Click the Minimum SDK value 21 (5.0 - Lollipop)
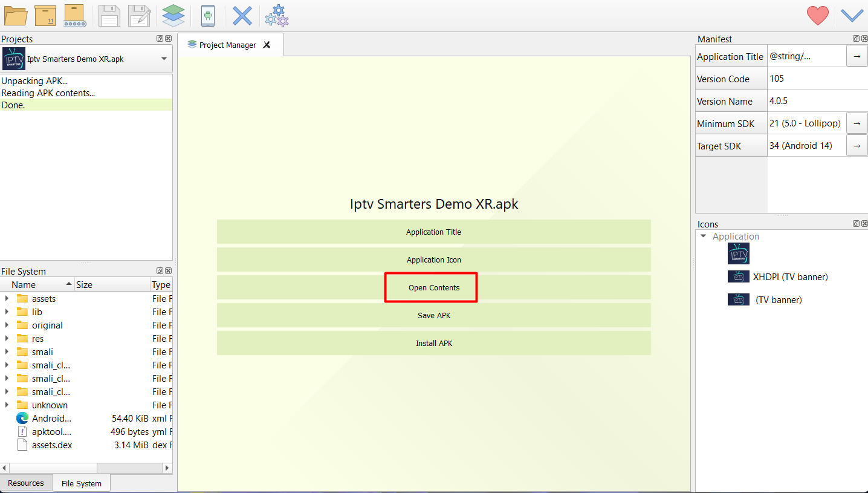This screenshot has height=493, width=868. (806, 123)
